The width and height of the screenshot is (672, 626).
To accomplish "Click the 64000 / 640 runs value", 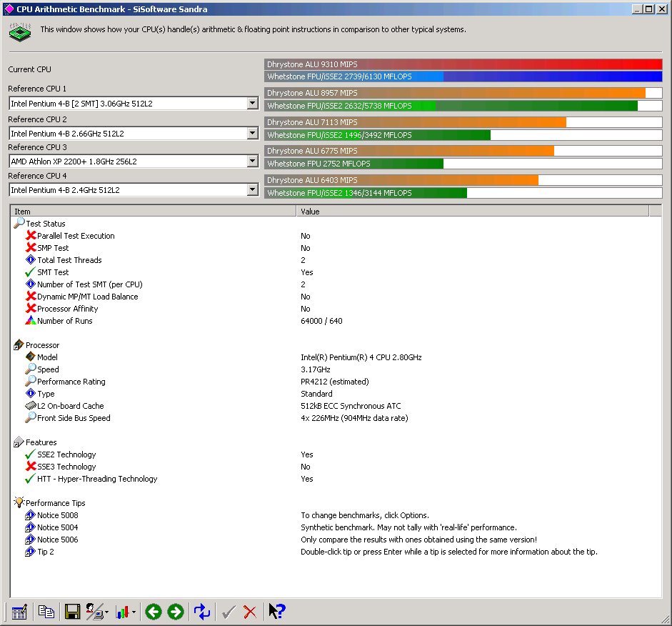I will coord(321,321).
